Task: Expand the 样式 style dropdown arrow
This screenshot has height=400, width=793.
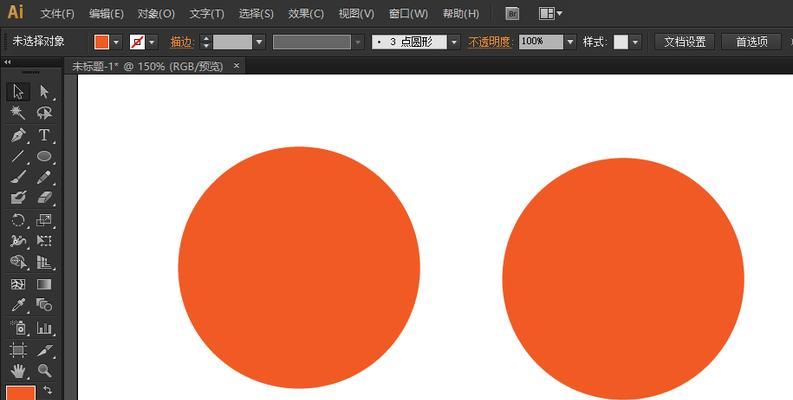Action: pyautogui.click(x=635, y=42)
